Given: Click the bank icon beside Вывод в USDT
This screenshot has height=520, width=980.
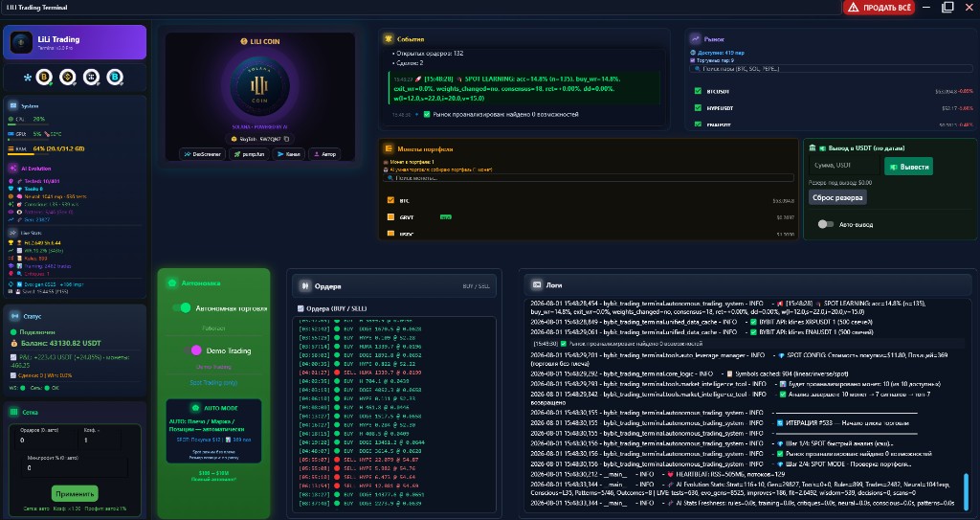Looking at the screenshot, I should [813, 148].
